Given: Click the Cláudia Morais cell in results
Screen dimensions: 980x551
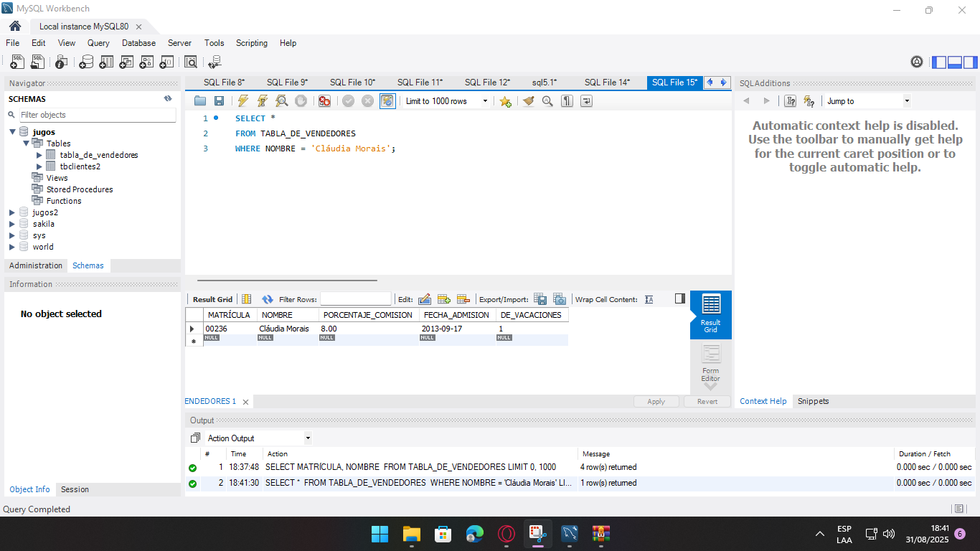Looking at the screenshot, I should coord(288,329).
